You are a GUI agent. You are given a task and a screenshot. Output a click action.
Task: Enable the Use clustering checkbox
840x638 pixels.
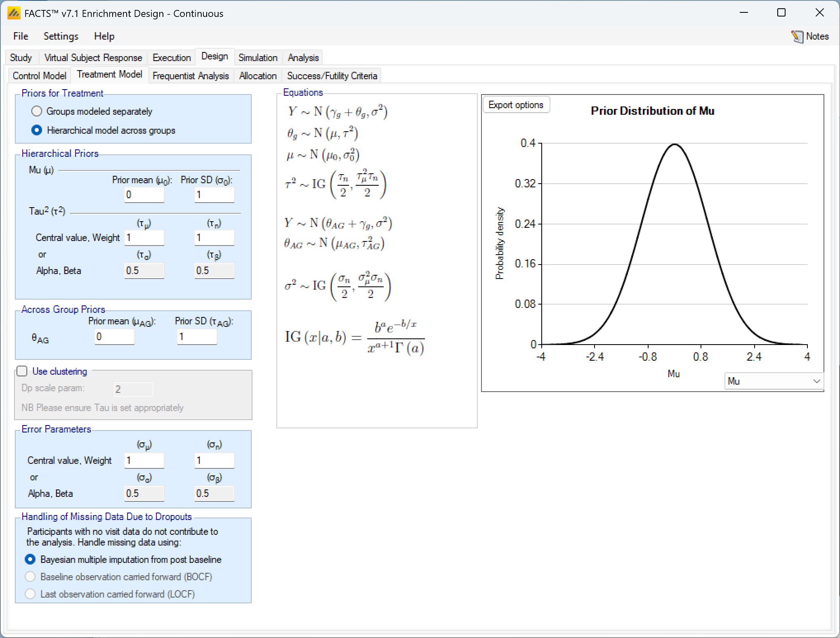22,371
